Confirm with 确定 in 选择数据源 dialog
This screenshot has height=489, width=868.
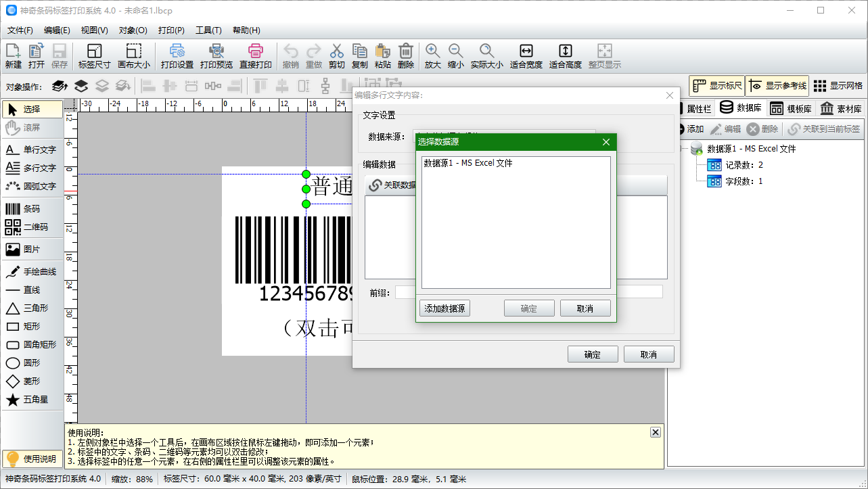click(529, 308)
